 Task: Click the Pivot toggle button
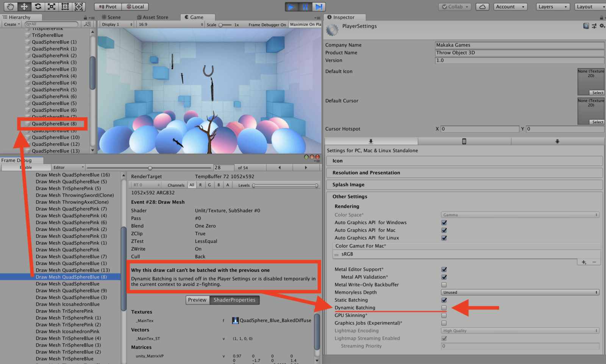point(107,6)
